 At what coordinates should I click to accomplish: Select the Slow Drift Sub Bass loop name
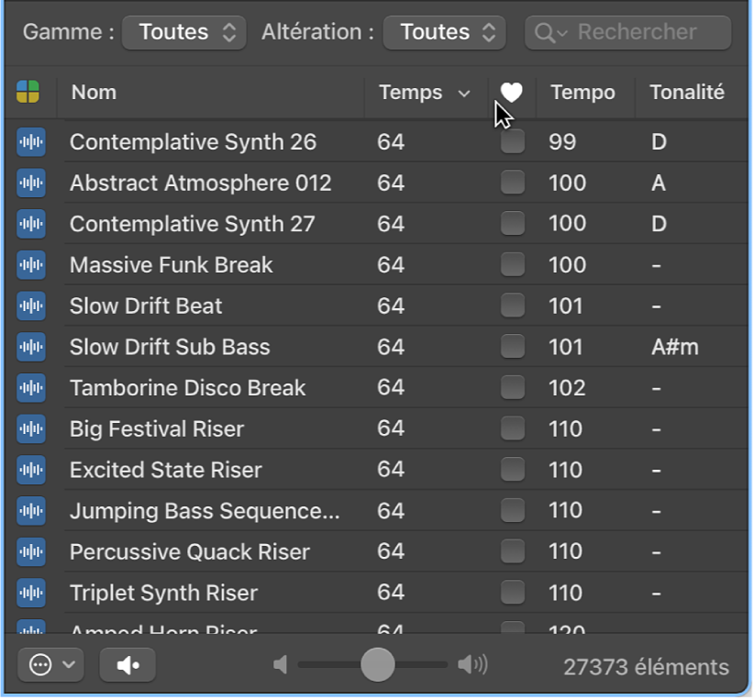coord(170,347)
